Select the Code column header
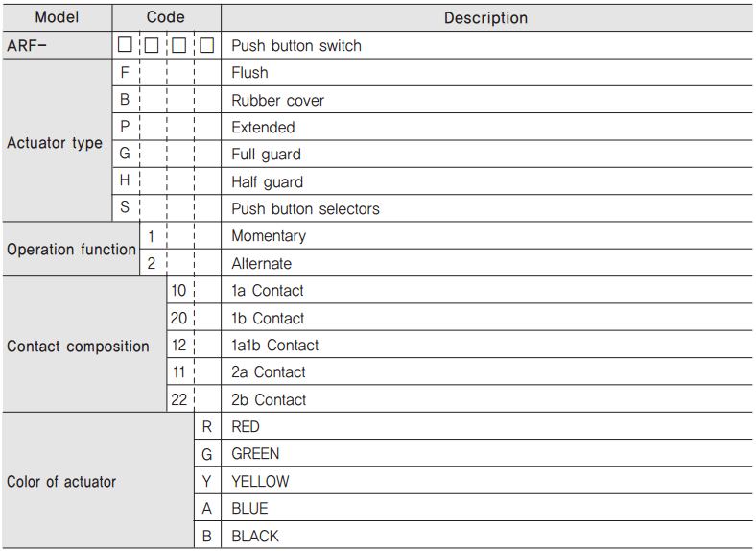The height and width of the screenshot is (551, 756). click(x=166, y=17)
